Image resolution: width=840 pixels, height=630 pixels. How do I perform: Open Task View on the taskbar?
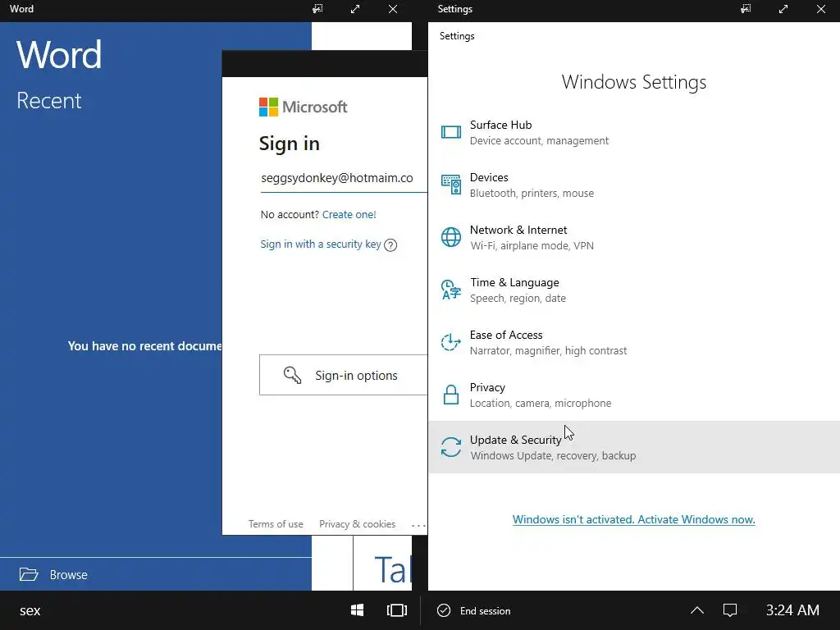(x=397, y=610)
